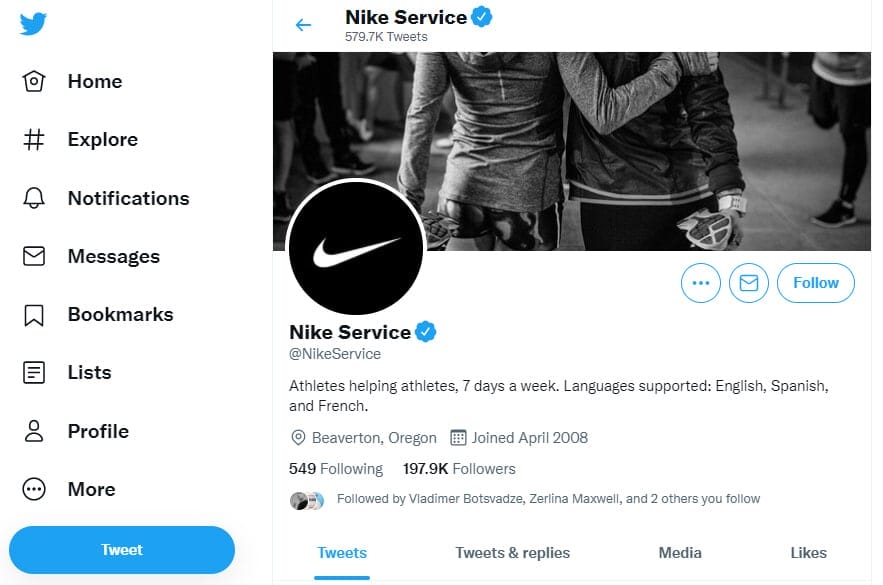
Task: Click the Lists document icon
Action: (34, 373)
